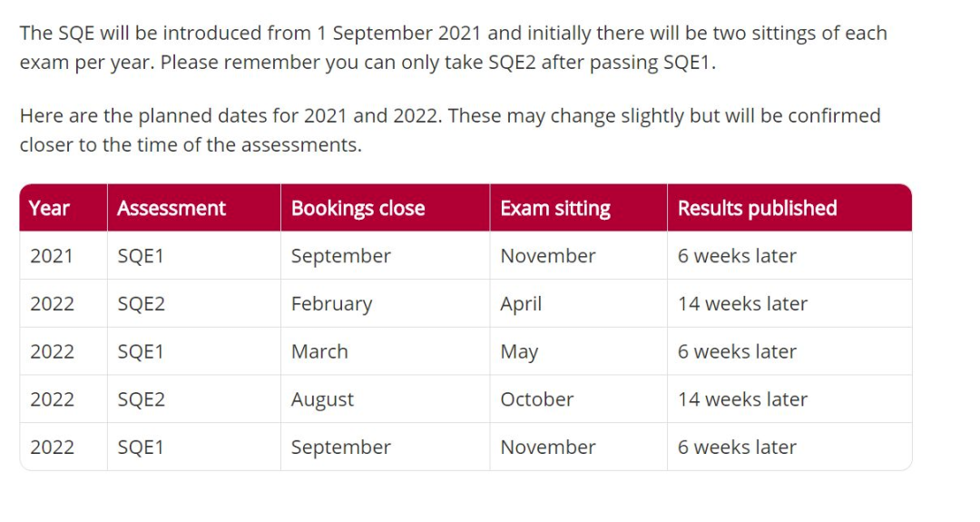This screenshot has width=980, height=522.
Task: Click the October exam sitting cell
Action: click(x=537, y=399)
